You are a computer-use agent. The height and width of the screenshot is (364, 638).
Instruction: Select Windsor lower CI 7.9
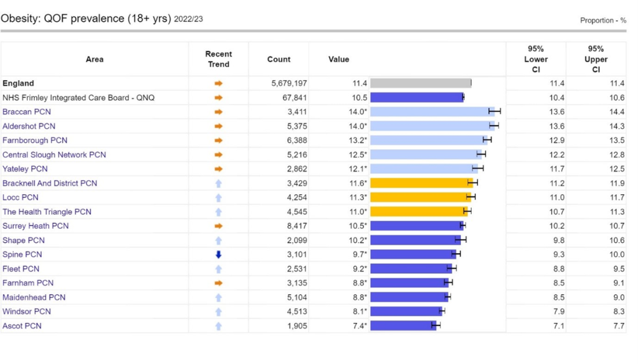[x=559, y=312]
